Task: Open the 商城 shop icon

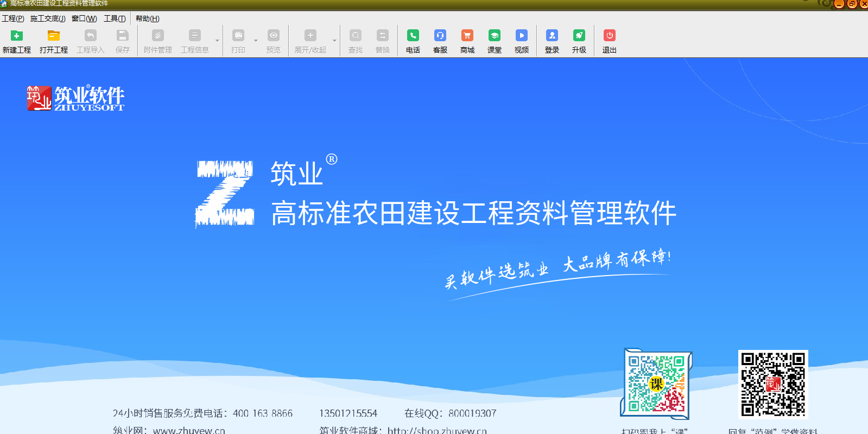Action: [x=467, y=36]
